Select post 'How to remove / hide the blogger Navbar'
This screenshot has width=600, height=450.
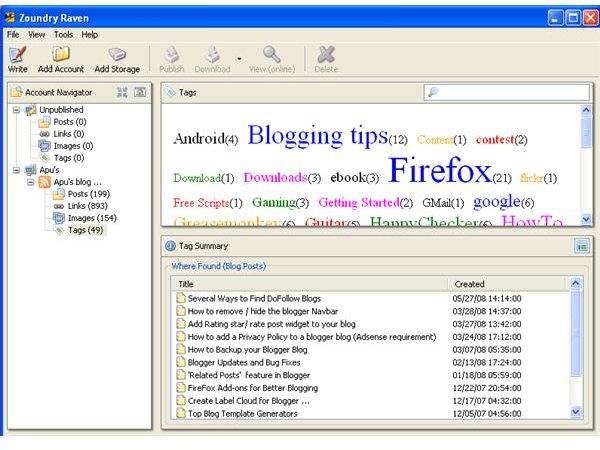click(x=263, y=311)
